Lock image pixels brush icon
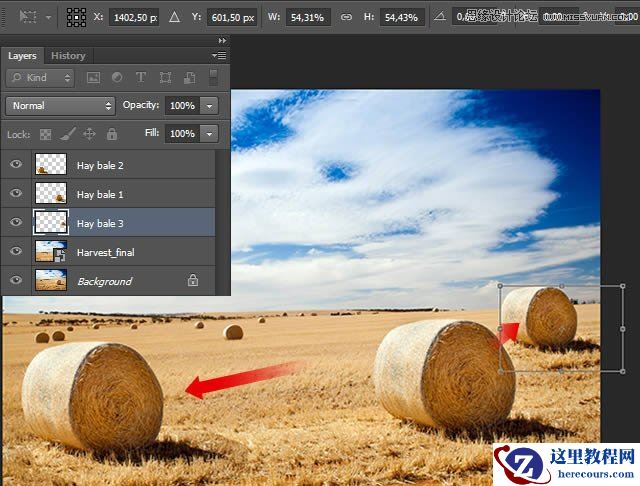 pos(67,134)
